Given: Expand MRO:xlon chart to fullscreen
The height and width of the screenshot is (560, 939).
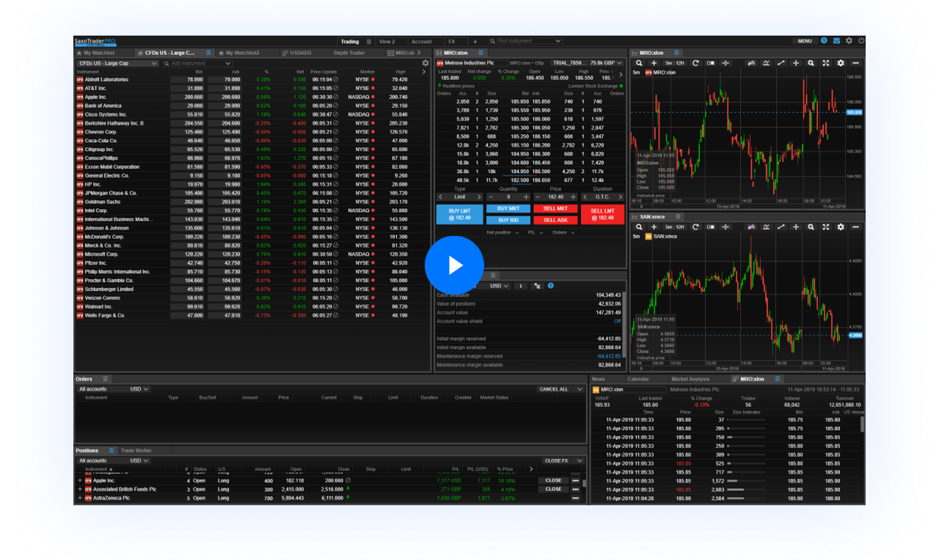Looking at the screenshot, I should point(826,63).
